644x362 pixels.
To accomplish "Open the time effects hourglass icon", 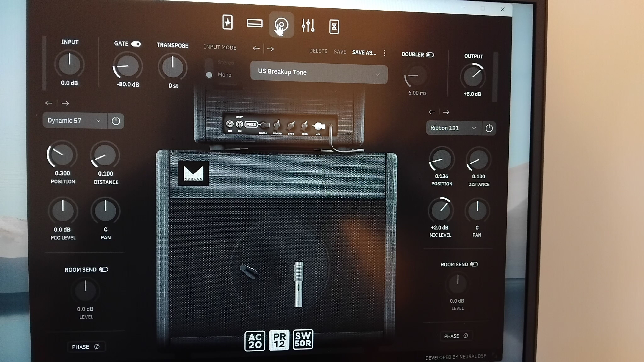I will tap(334, 27).
